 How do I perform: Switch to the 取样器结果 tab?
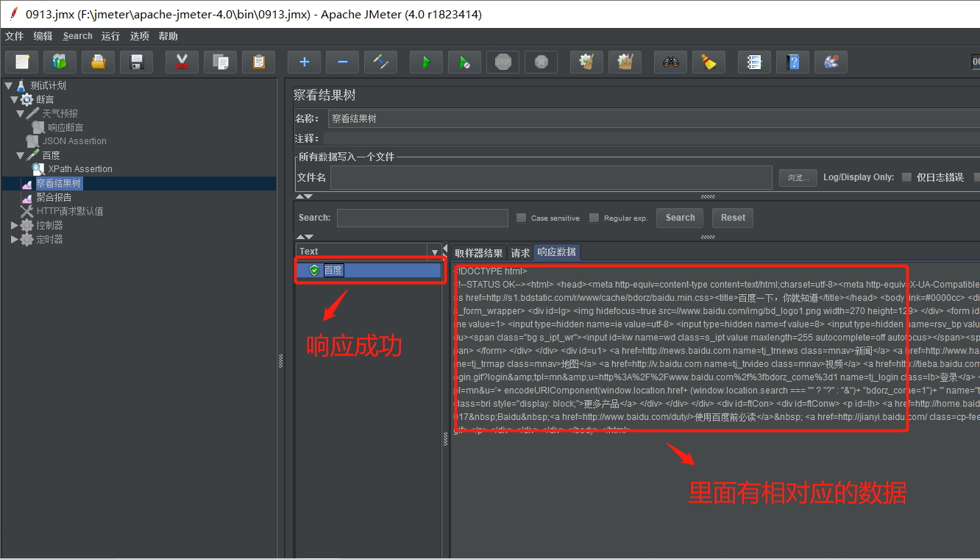coord(479,252)
